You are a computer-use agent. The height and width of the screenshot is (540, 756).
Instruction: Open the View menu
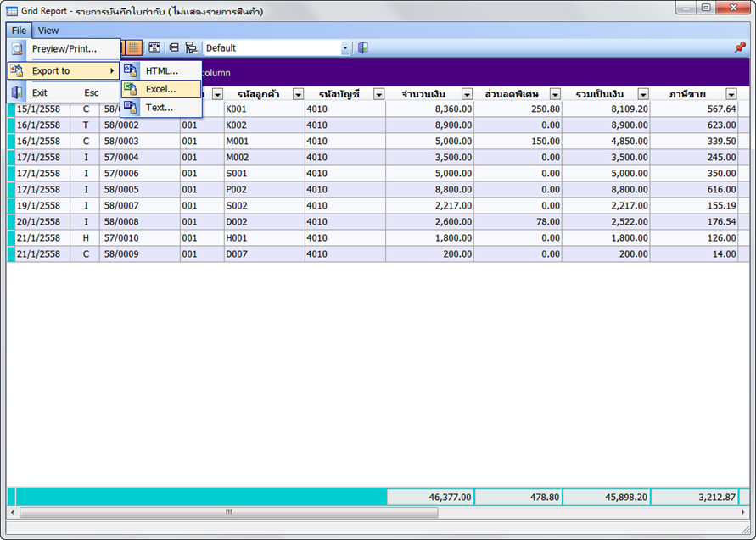click(x=48, y=31)
